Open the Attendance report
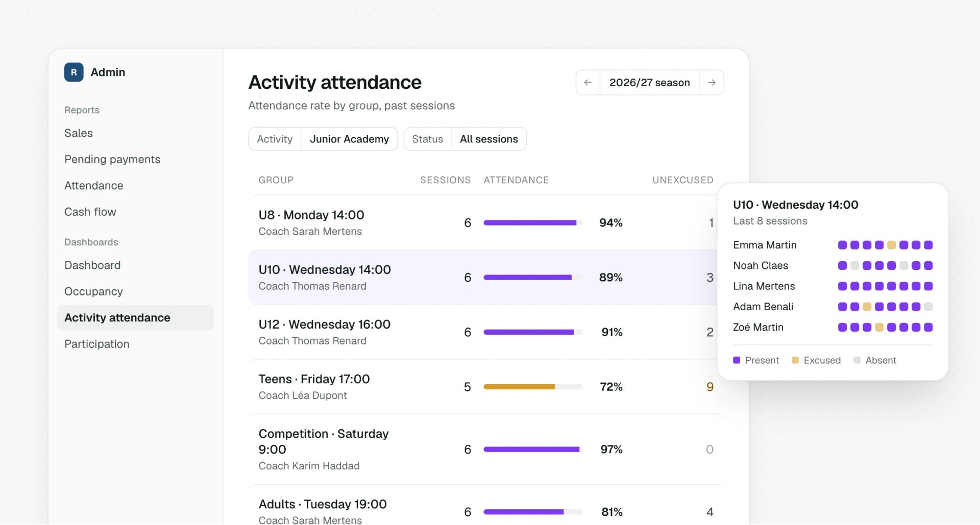 click(x=94, y=186)
